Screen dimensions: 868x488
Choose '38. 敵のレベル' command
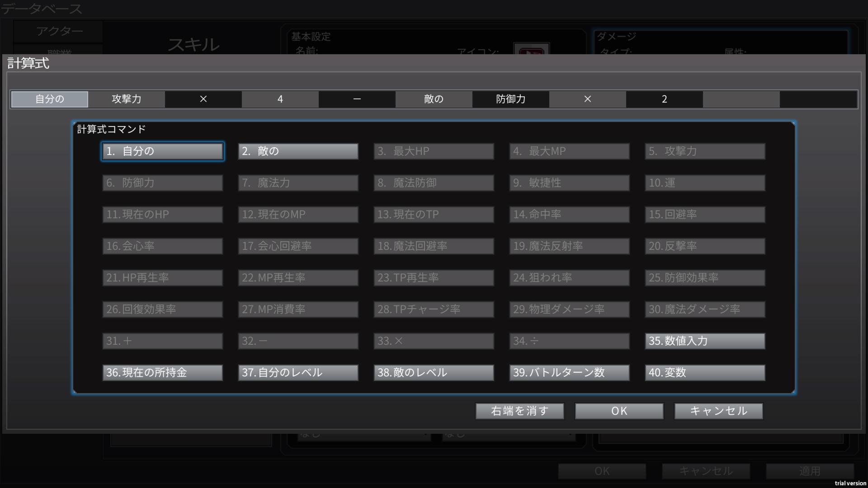[x=434, y=373]
